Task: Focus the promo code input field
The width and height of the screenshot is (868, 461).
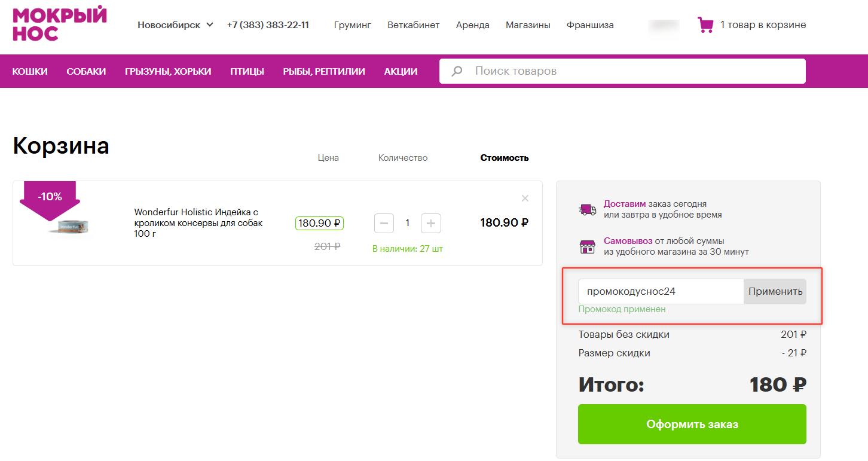Action: tap(660, 292)
